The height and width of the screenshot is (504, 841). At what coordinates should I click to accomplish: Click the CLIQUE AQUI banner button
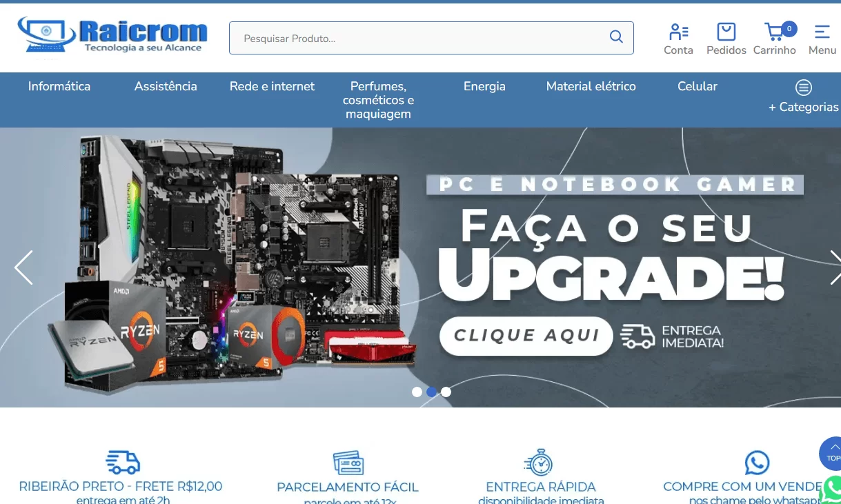point(526,336)
